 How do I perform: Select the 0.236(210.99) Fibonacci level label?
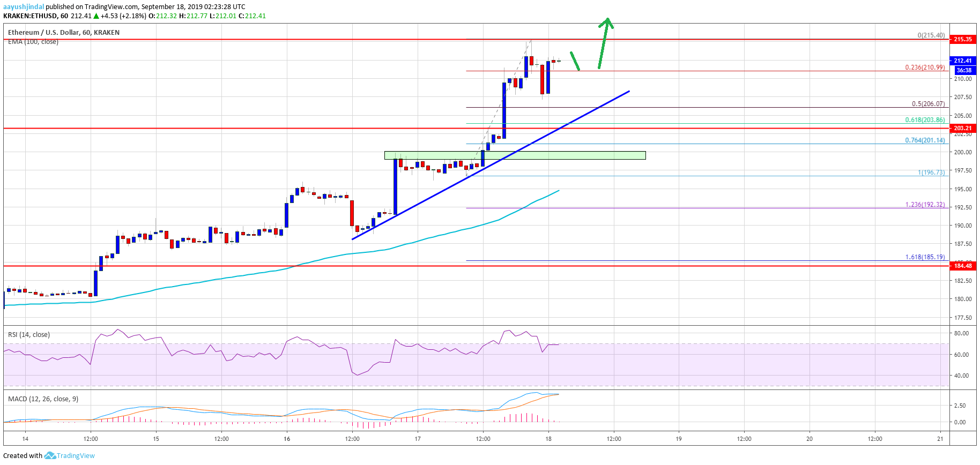(x=925, y=67)
